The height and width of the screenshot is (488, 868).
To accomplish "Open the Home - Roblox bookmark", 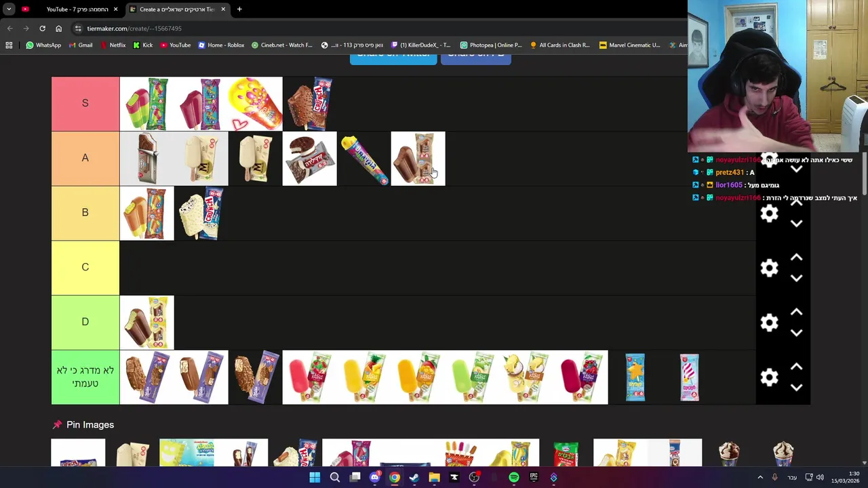I will (221, 45).
